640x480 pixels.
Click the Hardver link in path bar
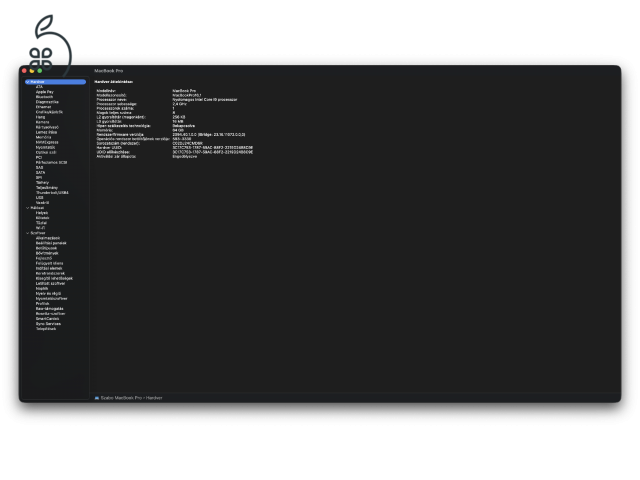coord(154,397)
